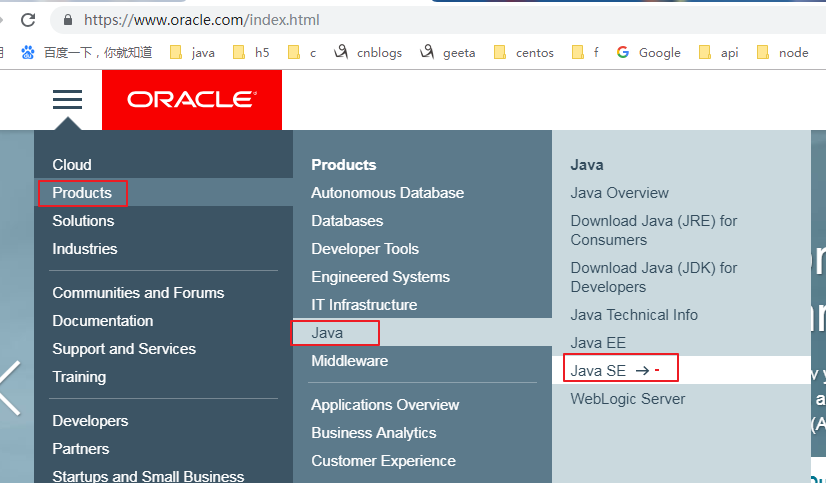Focus the oracle.com address bar

(437, 20)
